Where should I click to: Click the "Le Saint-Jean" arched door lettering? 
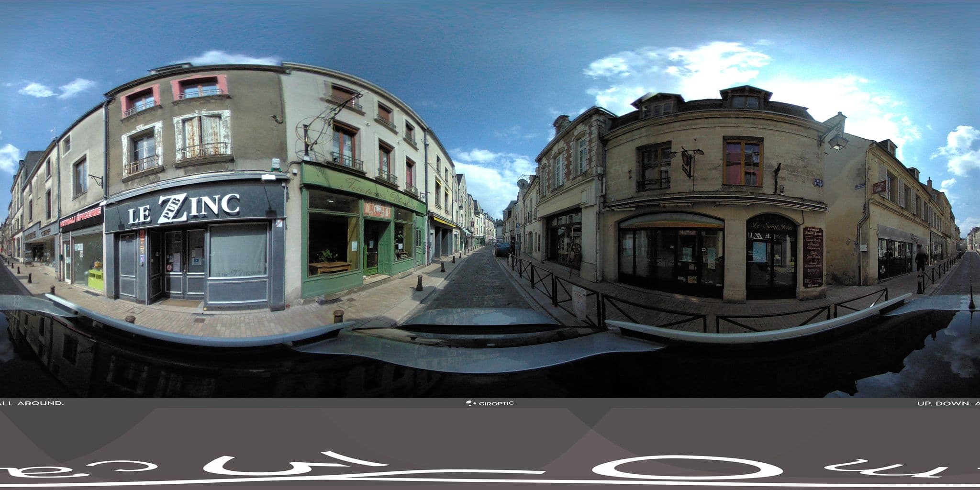(772, 226)
